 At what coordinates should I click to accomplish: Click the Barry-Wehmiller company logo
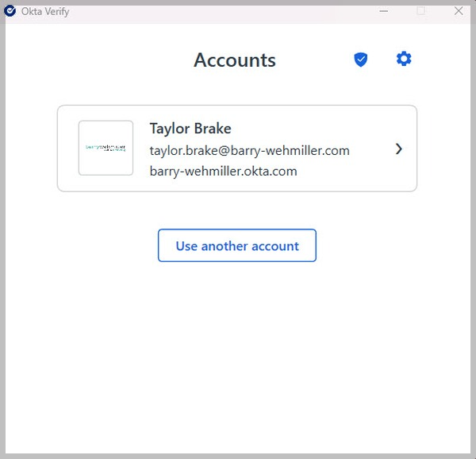click(x=106, y=148)
